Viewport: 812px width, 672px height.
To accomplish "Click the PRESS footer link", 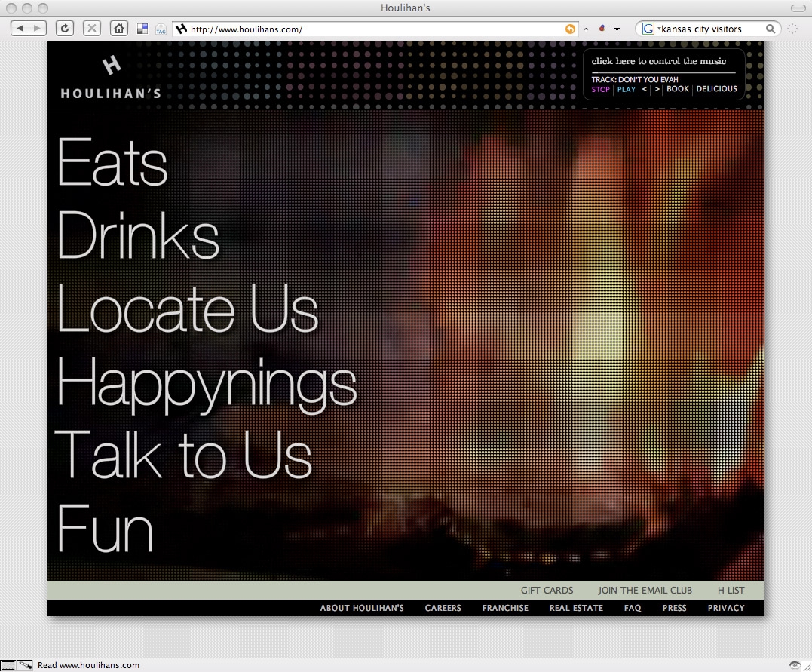I will tap(674, 608).
